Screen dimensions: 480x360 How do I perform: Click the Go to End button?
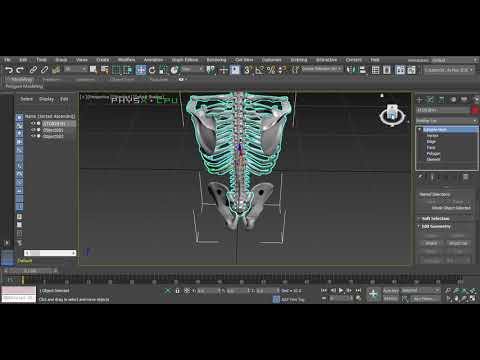tap(358, 291)
